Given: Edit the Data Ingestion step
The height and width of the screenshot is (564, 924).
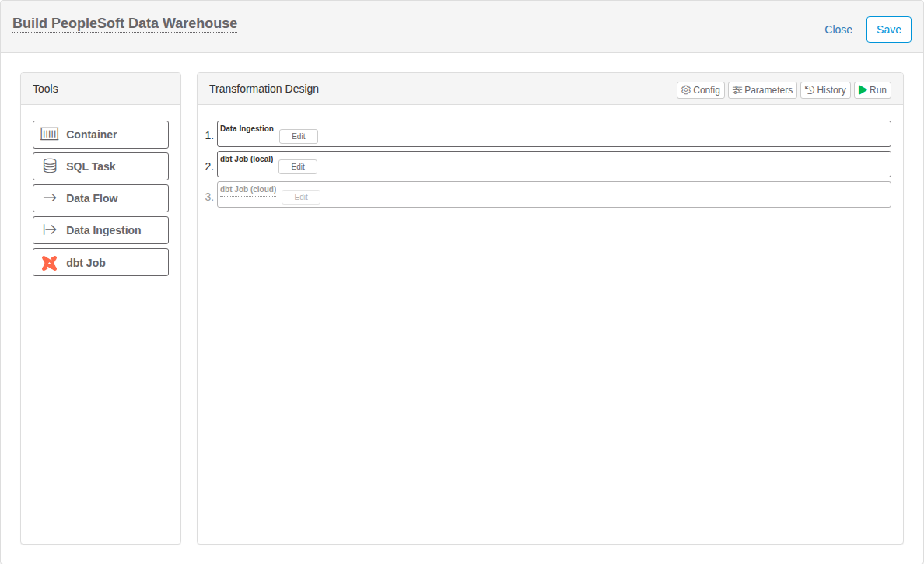Looking at the screenshot, I should 299,136.
